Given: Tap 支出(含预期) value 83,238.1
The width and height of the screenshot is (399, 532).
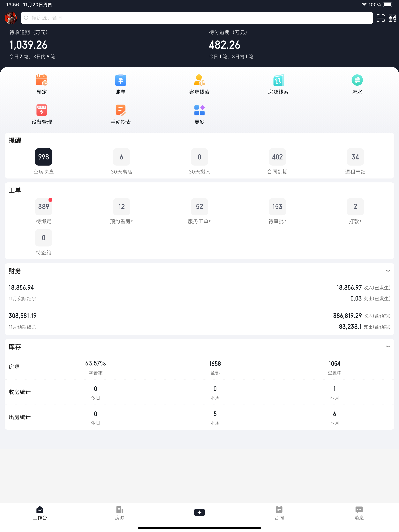Looking at the screenshot, I should (x=350, y=327).
